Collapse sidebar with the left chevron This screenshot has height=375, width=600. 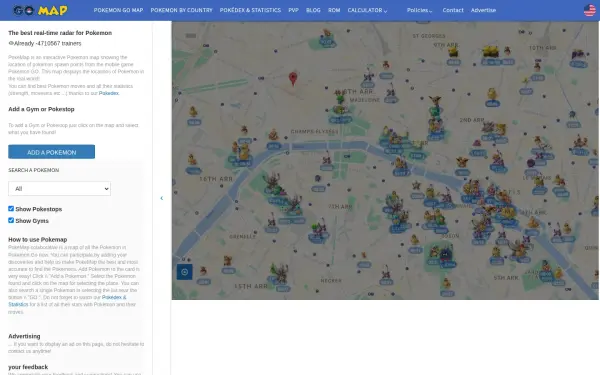[161, 198]
